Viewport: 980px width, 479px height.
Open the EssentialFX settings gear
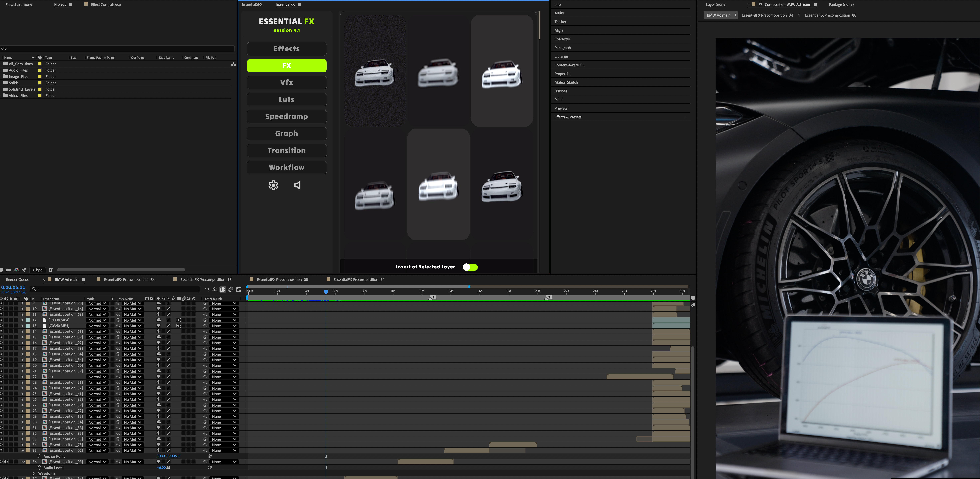(273, 185)
